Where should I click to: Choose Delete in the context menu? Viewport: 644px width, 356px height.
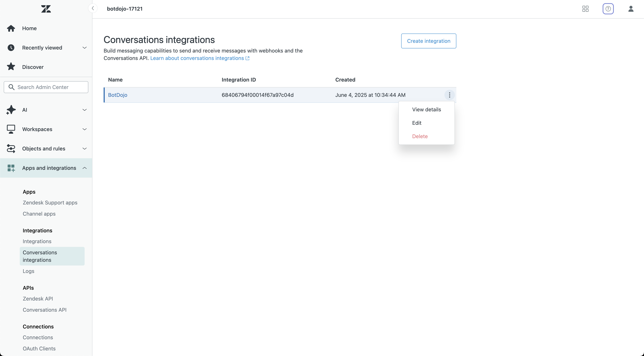(x=426, y=136)
